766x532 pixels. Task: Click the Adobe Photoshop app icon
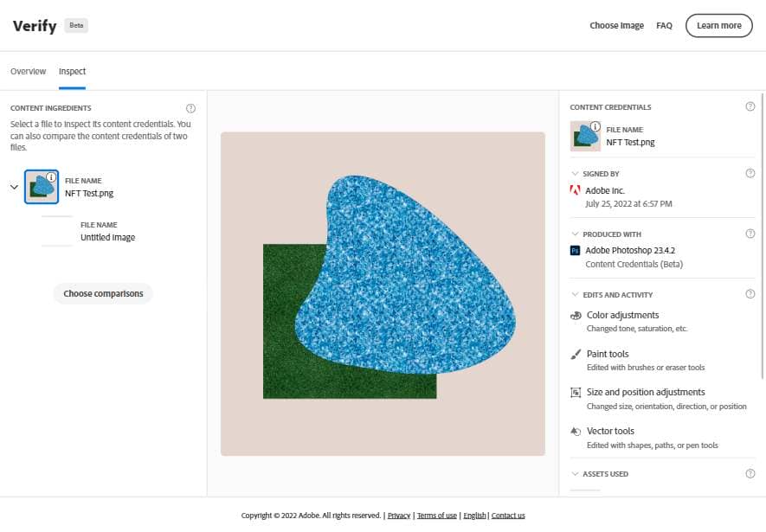click(575, 250)
